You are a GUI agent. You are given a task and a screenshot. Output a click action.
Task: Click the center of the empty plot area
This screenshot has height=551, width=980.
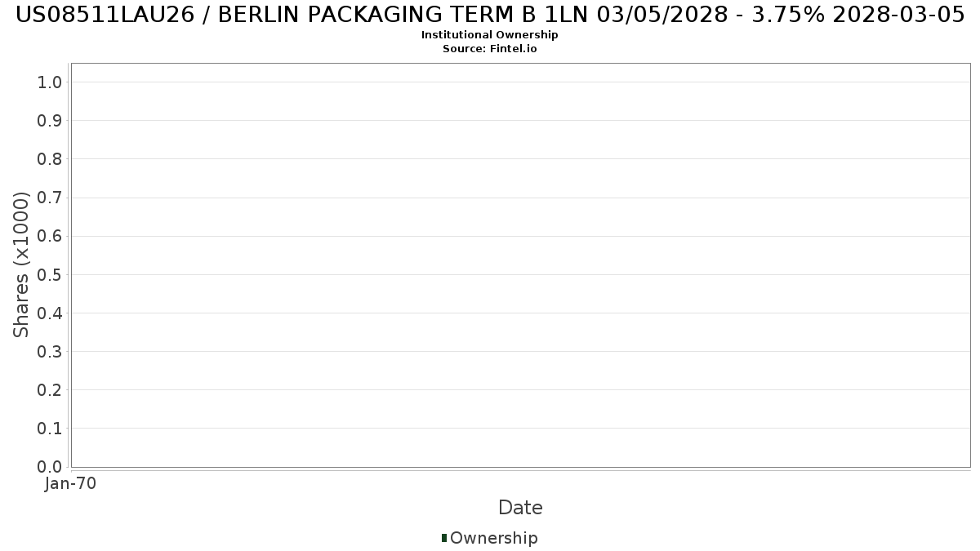[x=520, y=265]
